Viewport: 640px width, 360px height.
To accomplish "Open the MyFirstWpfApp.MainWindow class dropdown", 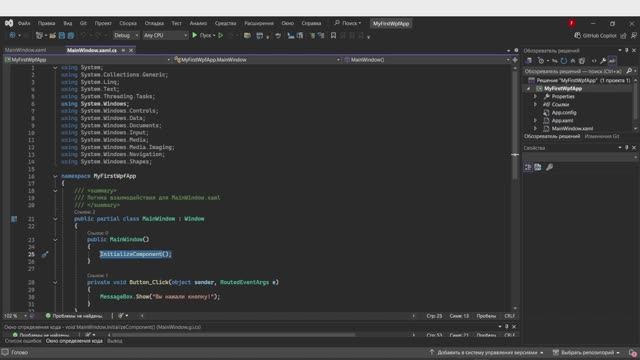I will (x=257, y=60).
